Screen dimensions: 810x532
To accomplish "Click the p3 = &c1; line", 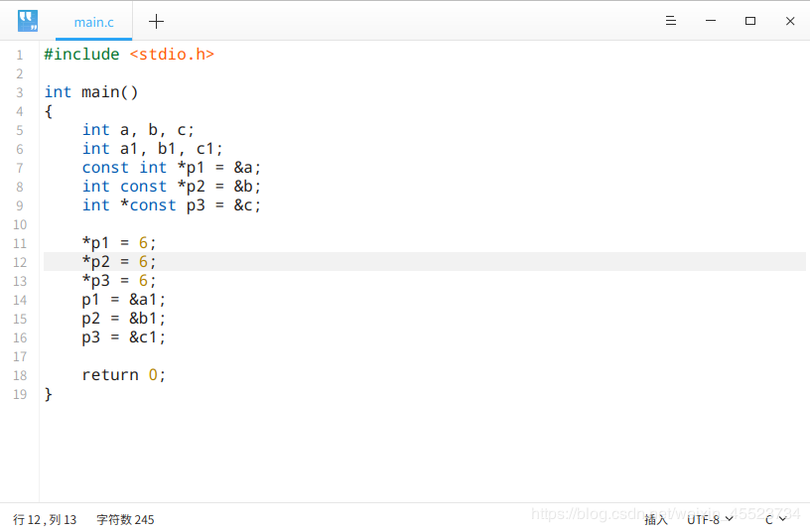I will coord(123,337).
